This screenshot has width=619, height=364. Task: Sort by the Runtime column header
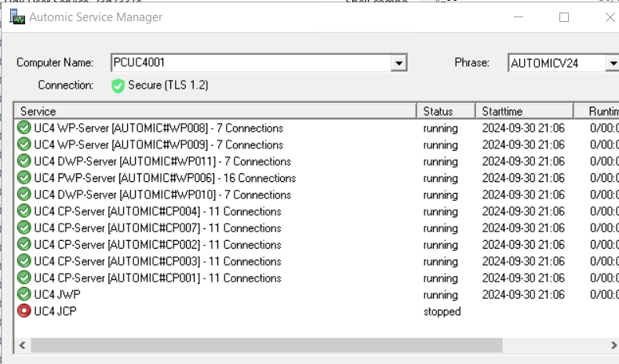597,111
